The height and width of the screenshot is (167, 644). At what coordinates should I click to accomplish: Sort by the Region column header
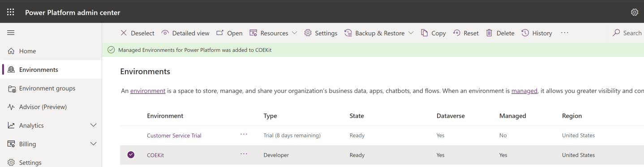click(x=572, y=116)
